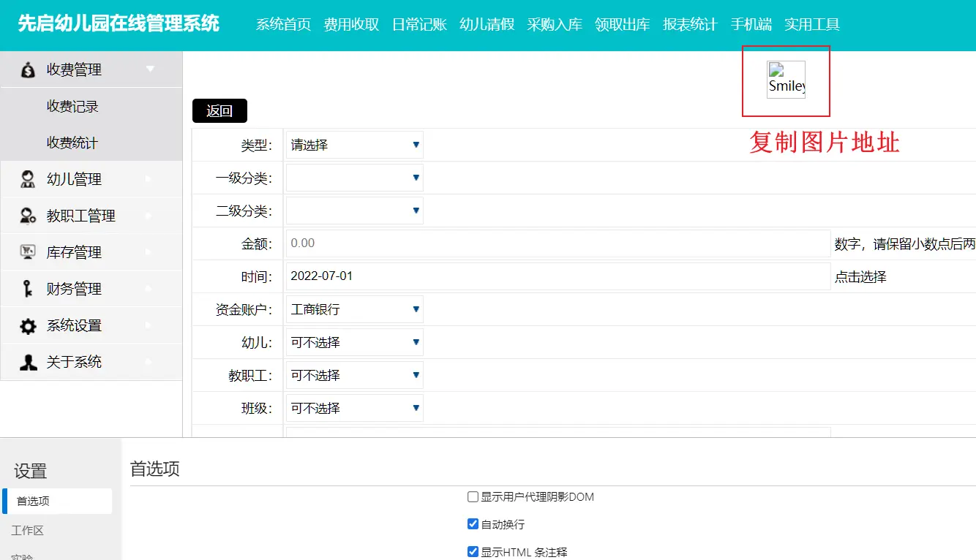
Task: Click the key icon beside 财务管理
Action: pyautogui.click(x=28, y=290)
